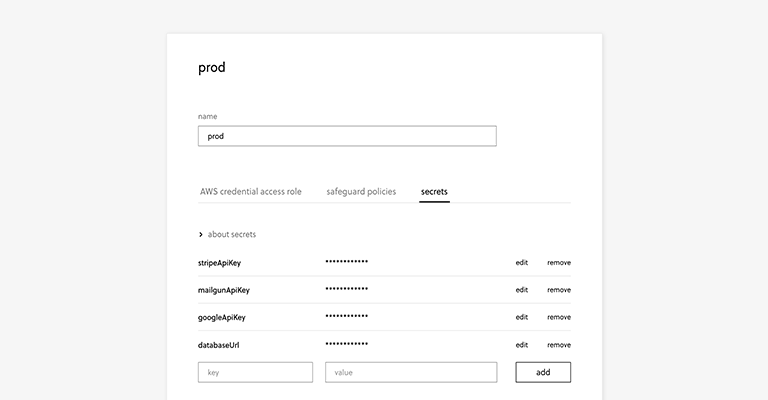Switch to AWS credential access role tab
This screenshot has width=768, height=400.
250,191
